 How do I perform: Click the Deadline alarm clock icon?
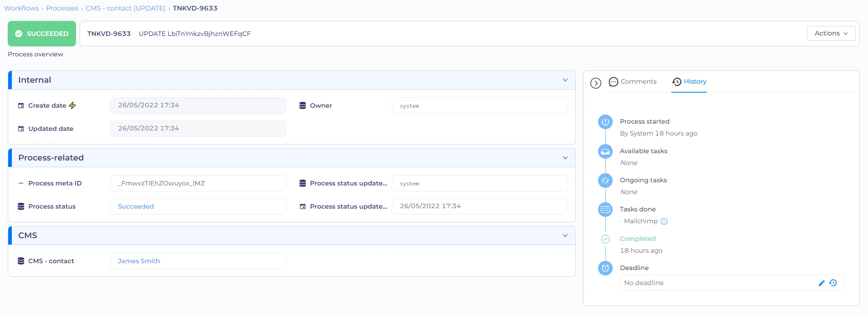click(x=605, y=268)
